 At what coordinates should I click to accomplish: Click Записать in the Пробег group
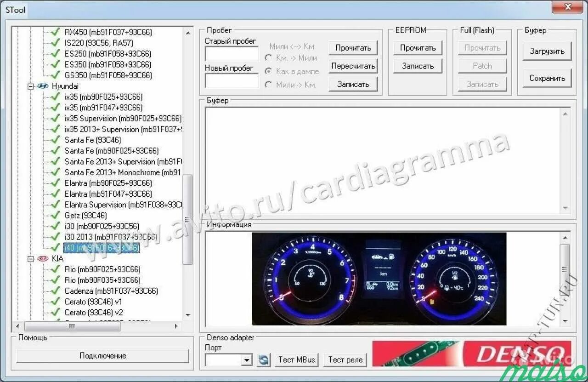pyautogui.click(x=353, y=84)
